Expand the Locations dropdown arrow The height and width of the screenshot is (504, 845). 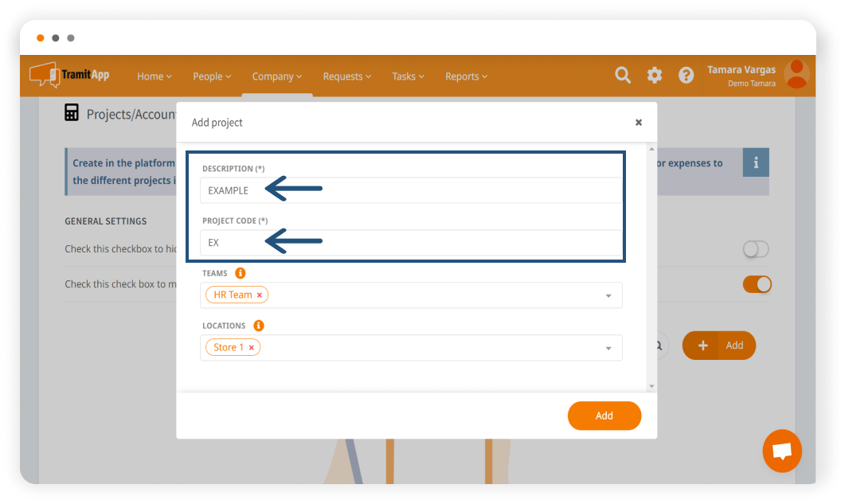coord(608,348)
